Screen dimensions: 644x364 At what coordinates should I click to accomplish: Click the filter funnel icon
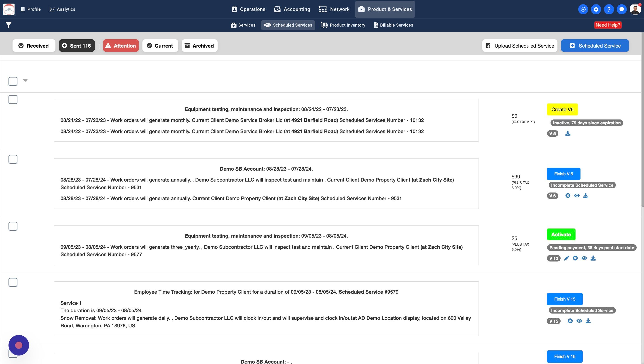(x=8, y=25)
